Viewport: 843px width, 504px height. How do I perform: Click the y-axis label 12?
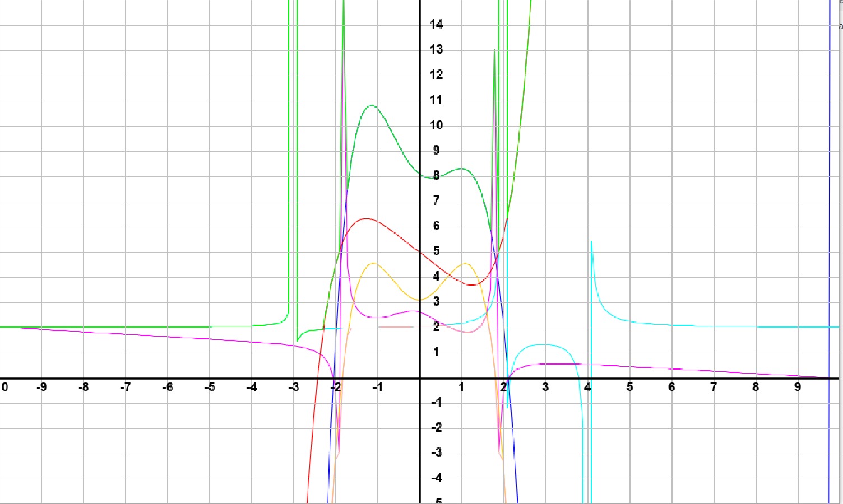(x=437, y=74)
